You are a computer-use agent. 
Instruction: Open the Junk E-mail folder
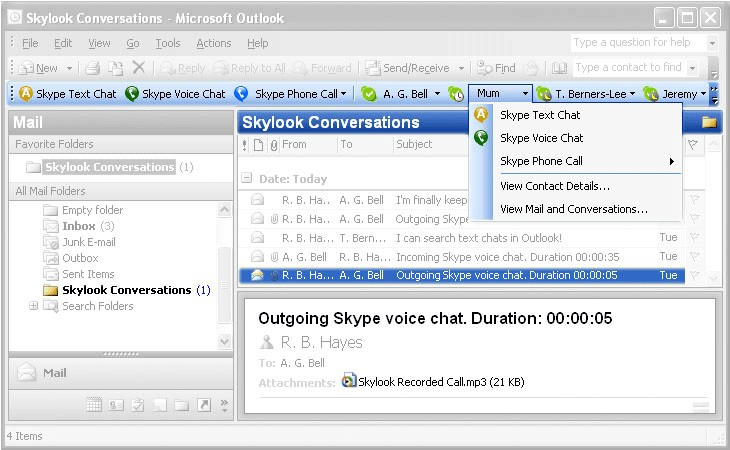(79, 242)
